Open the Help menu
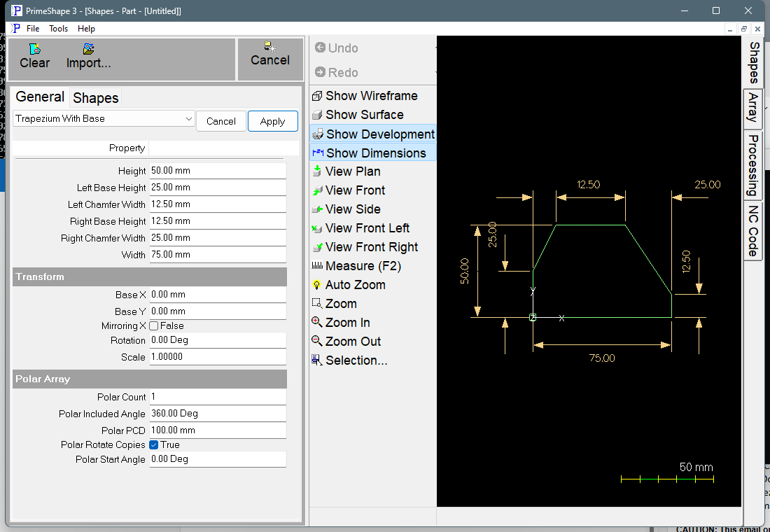 coord(86,29)
